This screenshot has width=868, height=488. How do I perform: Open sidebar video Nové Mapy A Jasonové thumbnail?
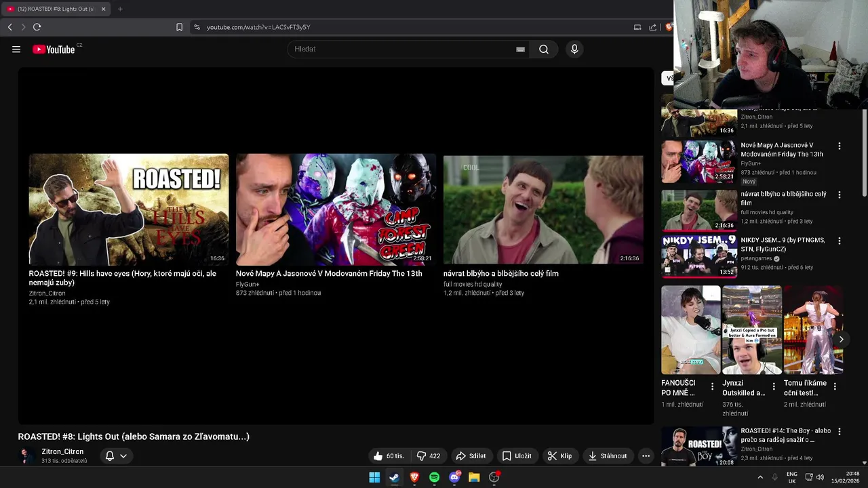pos(698,162)
